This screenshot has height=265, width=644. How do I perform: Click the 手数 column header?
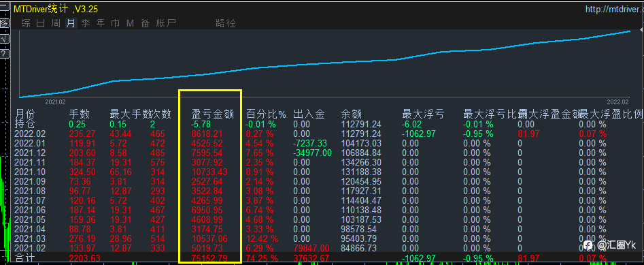tap(80, 114)
